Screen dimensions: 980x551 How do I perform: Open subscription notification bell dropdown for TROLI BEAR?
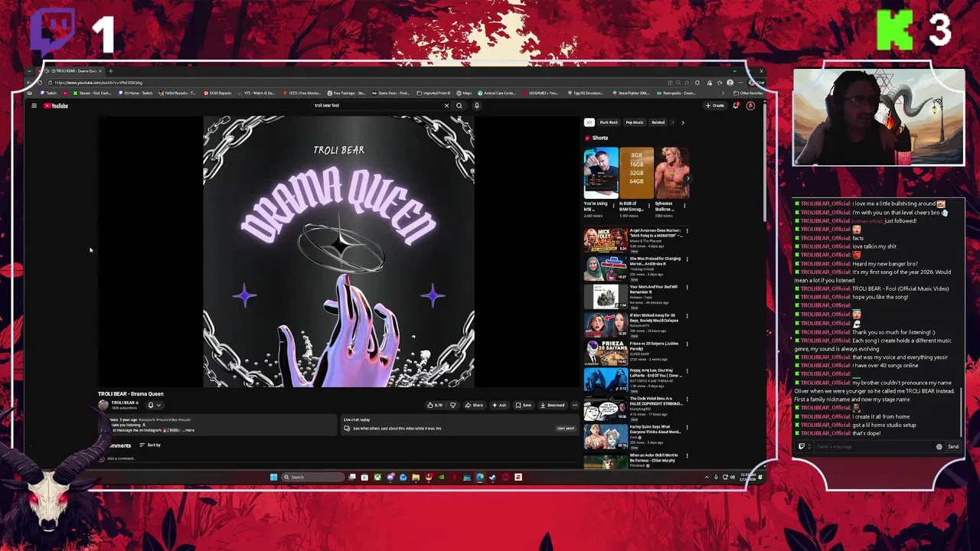coord(154,405)
